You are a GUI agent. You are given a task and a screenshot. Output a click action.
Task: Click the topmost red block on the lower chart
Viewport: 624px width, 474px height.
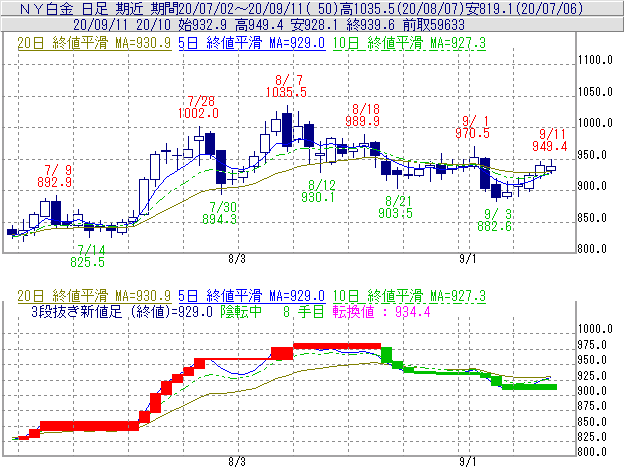point(337,346)
